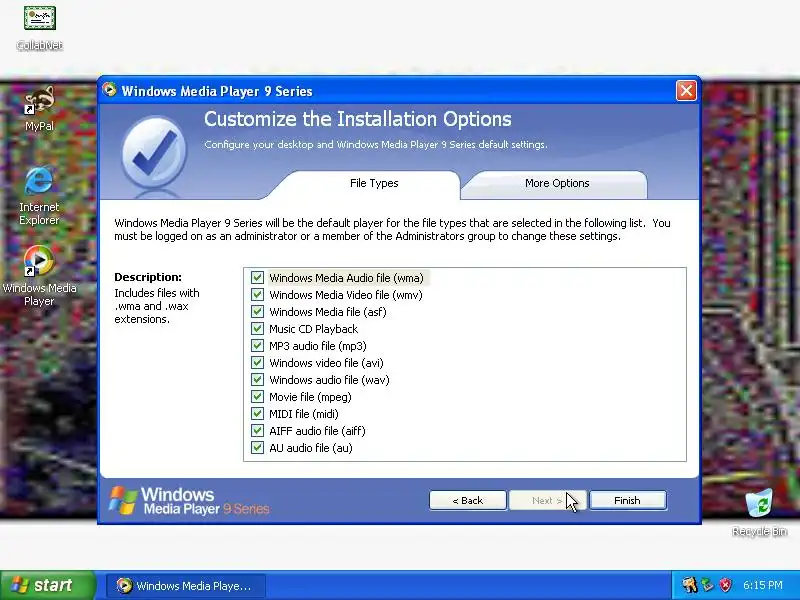Click the first system tray icon
Viewport: 800px width, 600px height.
click(x=689, y=585)
